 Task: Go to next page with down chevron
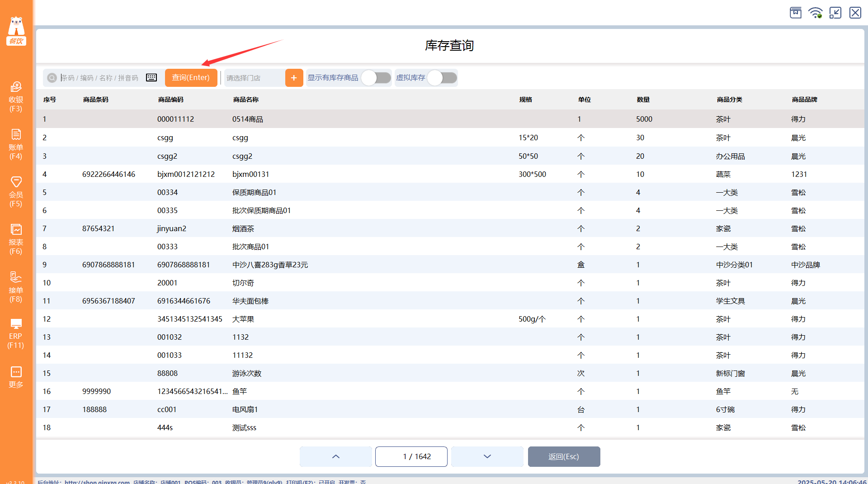[487, 456]
